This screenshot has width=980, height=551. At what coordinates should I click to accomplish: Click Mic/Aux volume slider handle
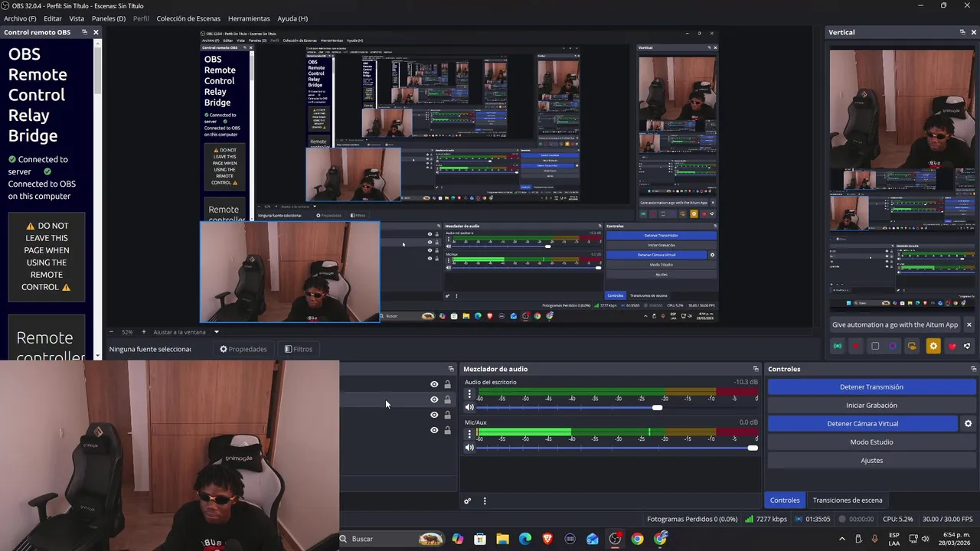pos(753,448)
